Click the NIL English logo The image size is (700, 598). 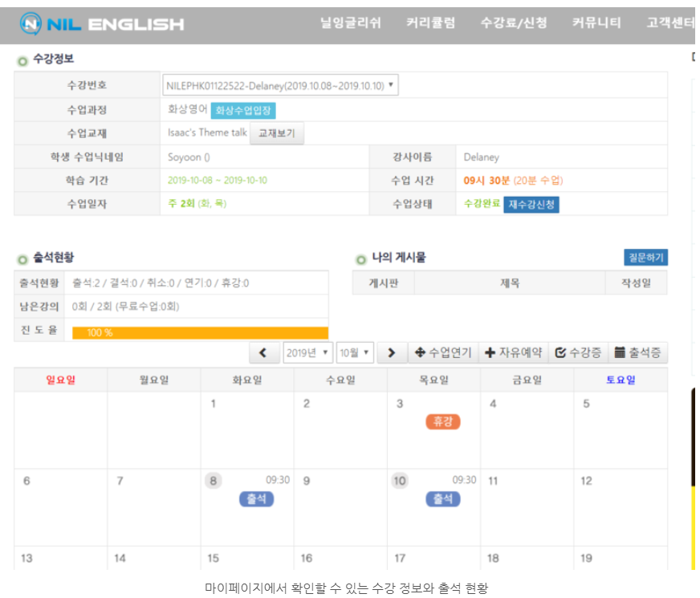(x=102, y=23)
